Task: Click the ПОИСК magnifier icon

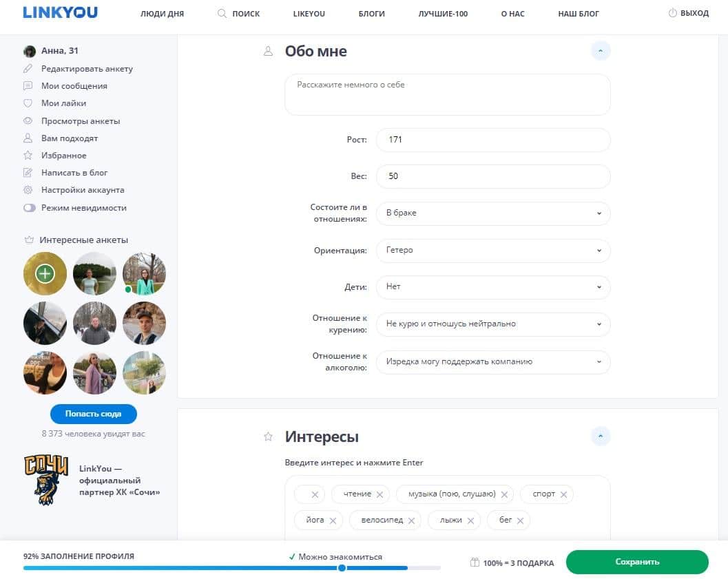Action: pyautogui.click(x=221, y=13)
